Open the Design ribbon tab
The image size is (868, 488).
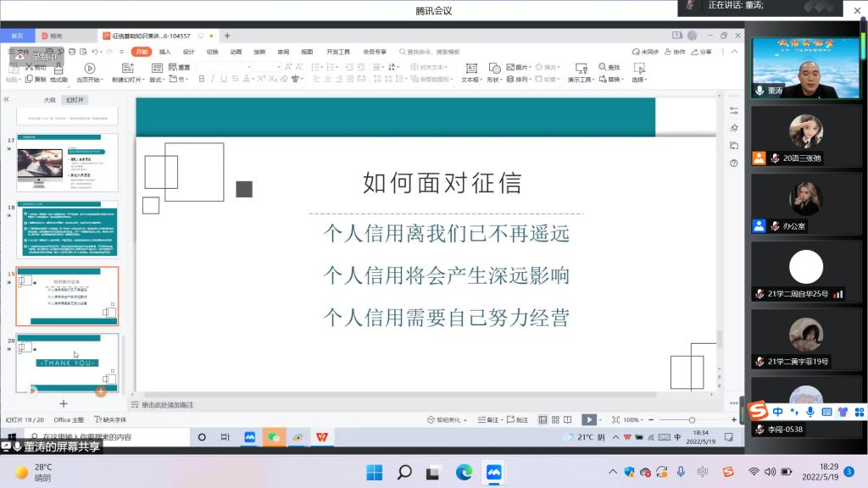click(x=189, y=52)
